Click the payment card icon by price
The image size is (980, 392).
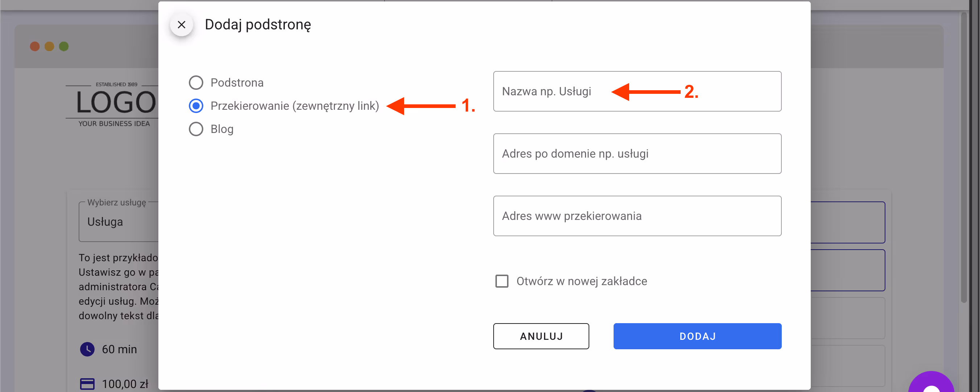[x=87, y=384]
